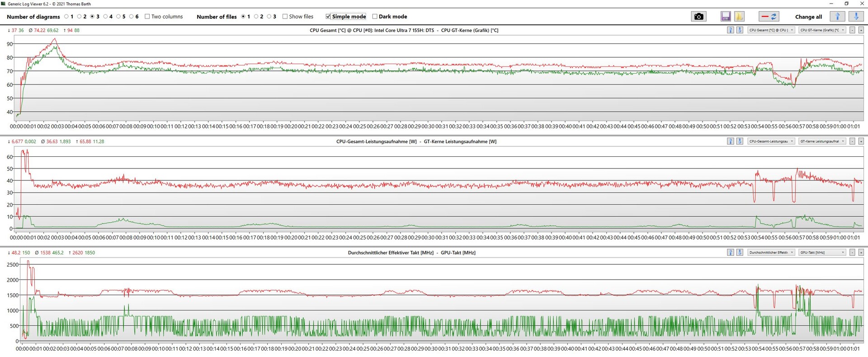Enable the Two columns checkbox
The height and width of the screenshot is (357, 868).
pos(147,17)
